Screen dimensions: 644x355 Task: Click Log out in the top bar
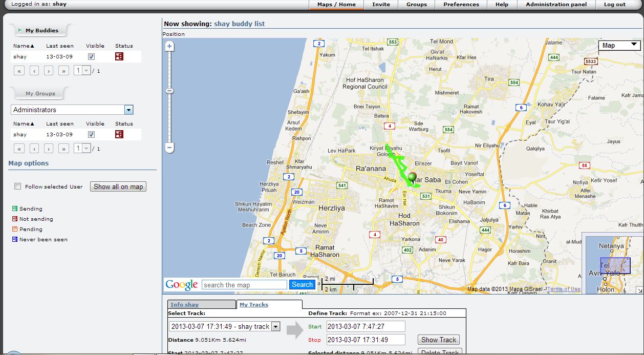pyautogui.click(x=614, y=5)
